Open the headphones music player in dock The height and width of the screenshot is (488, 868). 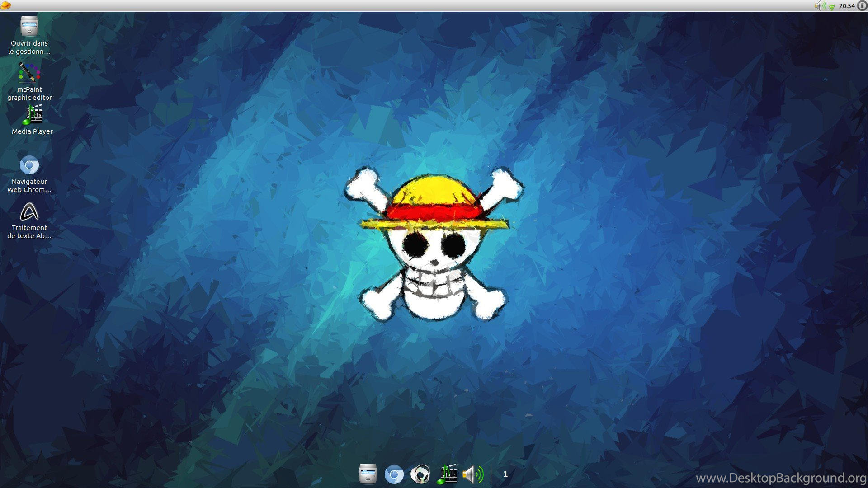pyautogui.click(x=420, y=475)
